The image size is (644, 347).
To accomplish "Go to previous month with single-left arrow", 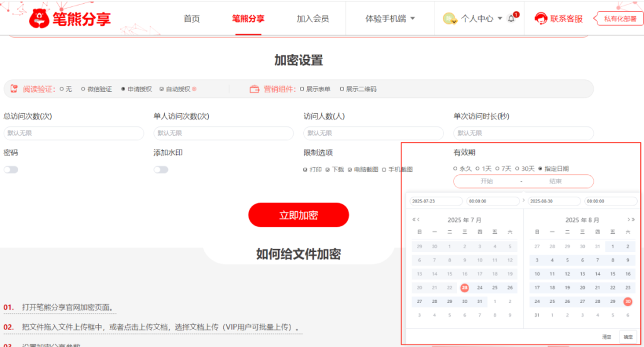I will click(x=418, y=219).
